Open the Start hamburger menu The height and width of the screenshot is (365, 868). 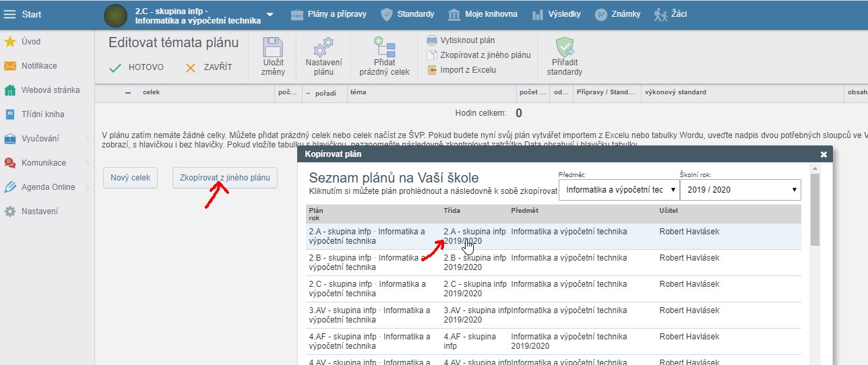click(10, 14)
